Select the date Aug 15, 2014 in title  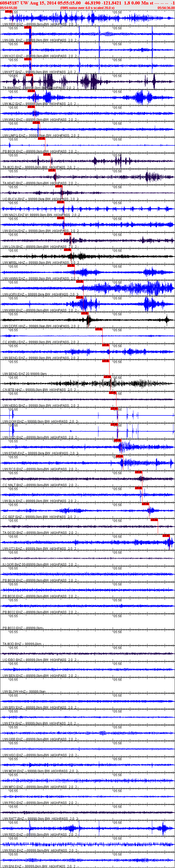pos(43,3)
